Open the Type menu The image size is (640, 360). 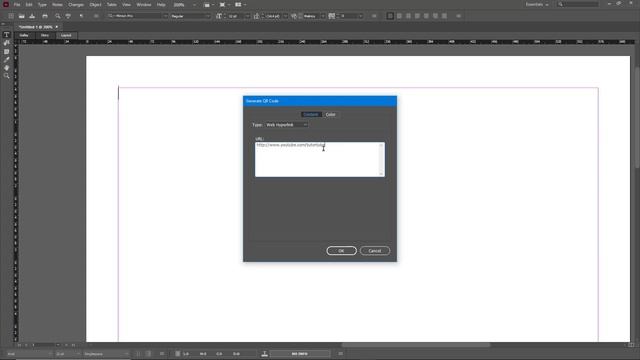pos(42,4)
